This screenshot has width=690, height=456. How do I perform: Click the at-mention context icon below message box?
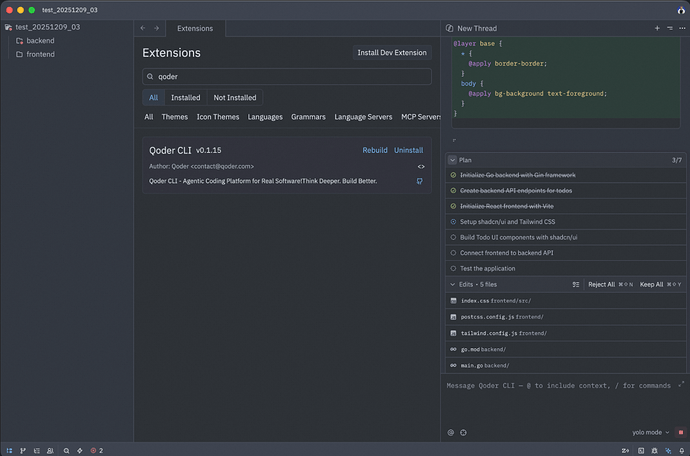451,432
